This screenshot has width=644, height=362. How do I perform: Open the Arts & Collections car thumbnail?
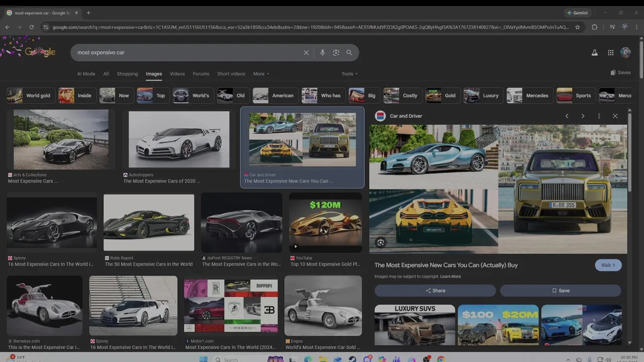[60, 139]
